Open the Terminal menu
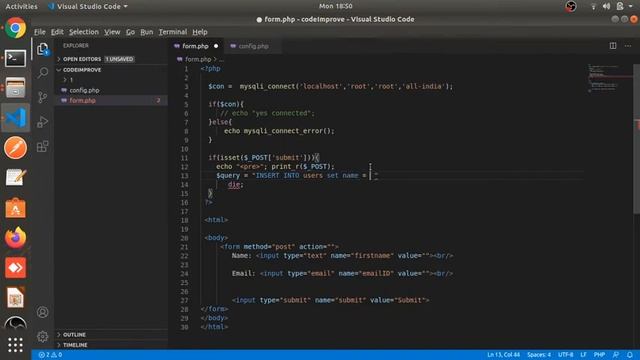The height and width of the screenshot is (360, 640). coord(173,32)
